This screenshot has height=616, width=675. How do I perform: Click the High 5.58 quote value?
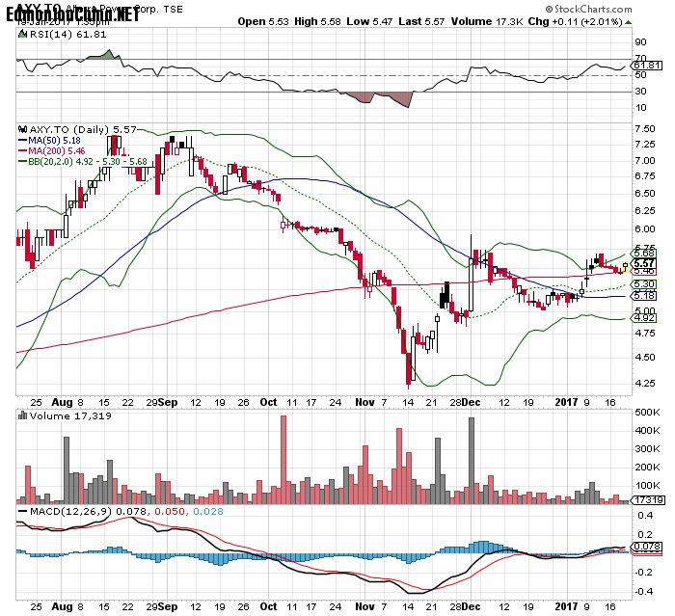tap(317, 21)
